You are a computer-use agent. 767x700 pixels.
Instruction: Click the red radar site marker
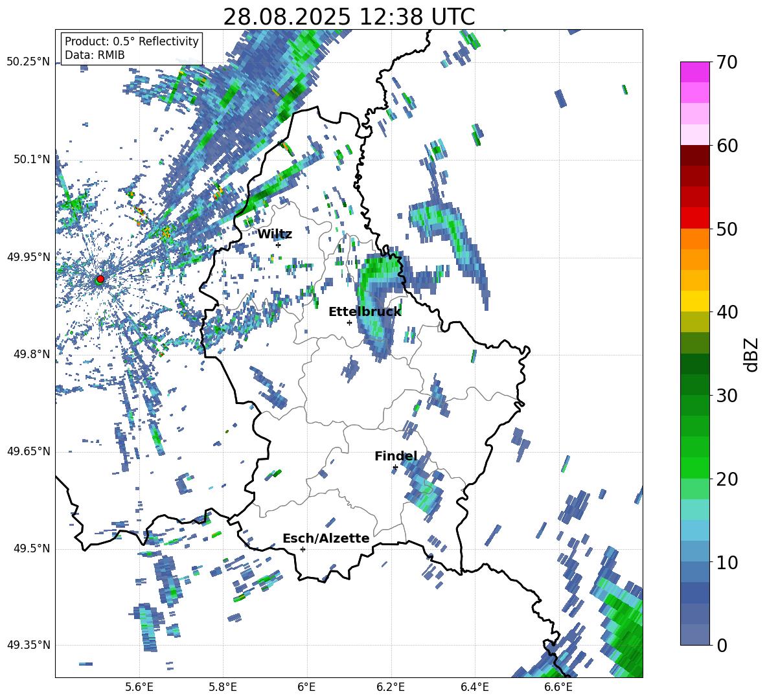click(x=100, y=278)
